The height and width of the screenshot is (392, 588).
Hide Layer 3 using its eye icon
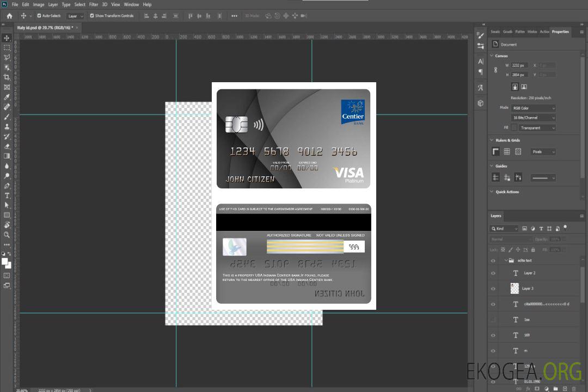tap(493, 289)
